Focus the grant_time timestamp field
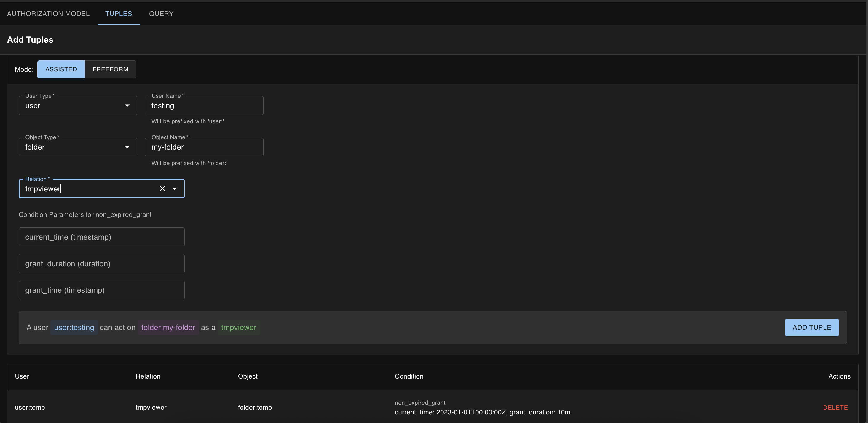Screen dimensions: 868x423 pyautogui.click(x=101, y=290)
